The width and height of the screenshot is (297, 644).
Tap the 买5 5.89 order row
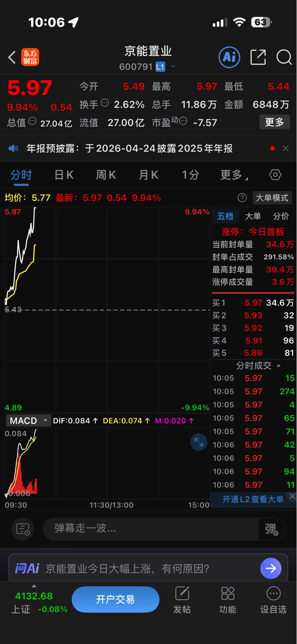pyautogui.click(x=253, y=353)
